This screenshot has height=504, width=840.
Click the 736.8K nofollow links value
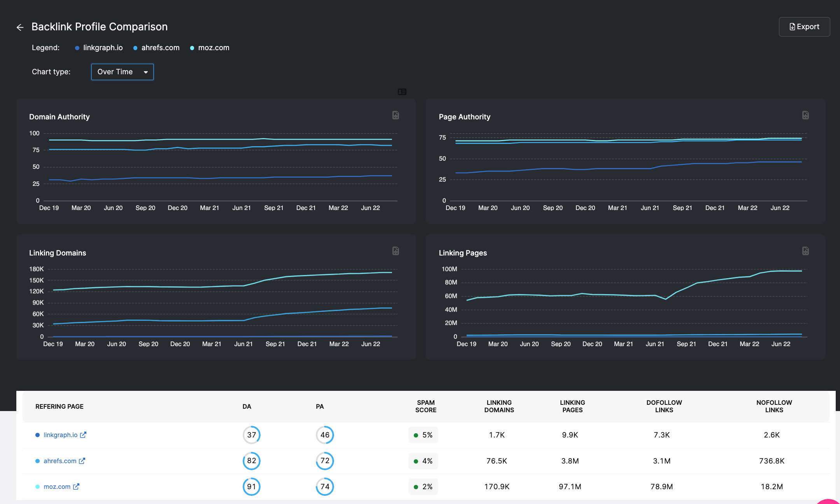coord(772,461)
